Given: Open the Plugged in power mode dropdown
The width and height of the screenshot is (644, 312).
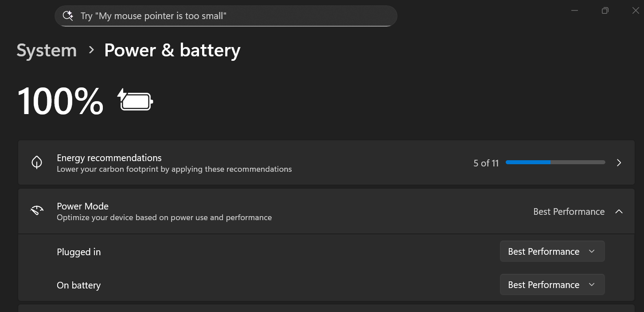Looking at the screenshot, I should 552,252.
